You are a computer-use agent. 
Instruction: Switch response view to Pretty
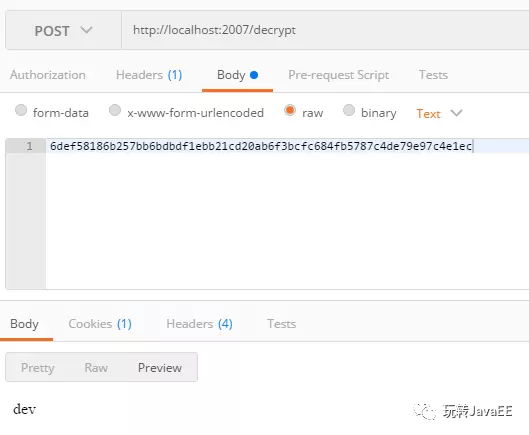[37, 368]
